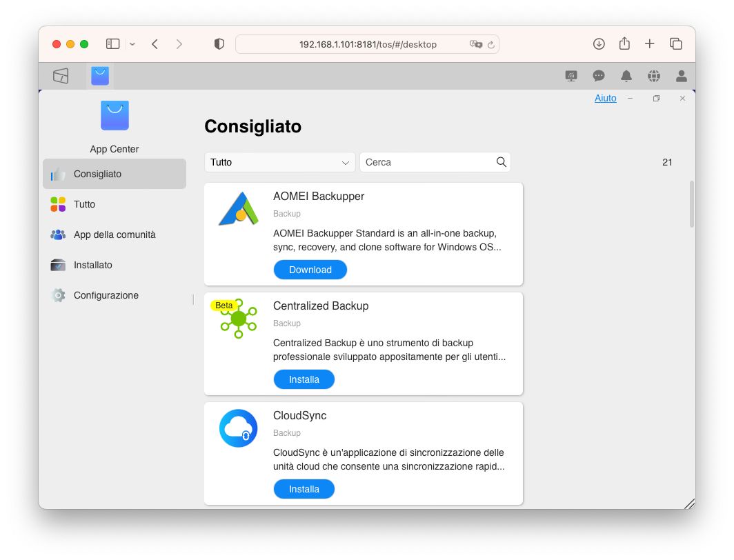Open the Configurazione section
The image size is (734, 560).
115,296
